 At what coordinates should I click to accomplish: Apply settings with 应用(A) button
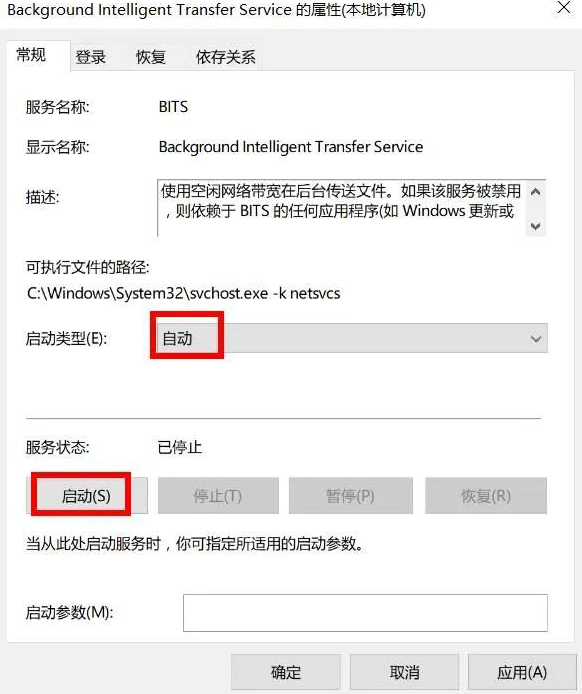522,673
